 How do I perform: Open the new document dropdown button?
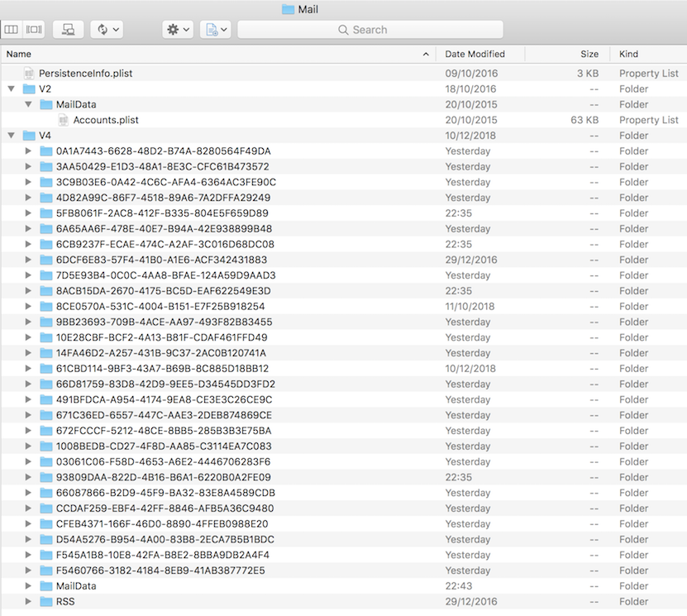pos(216,30)
